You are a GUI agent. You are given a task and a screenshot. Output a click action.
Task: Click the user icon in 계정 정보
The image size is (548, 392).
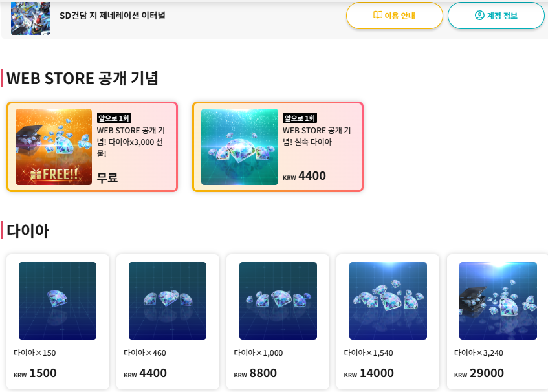point(479,16)
